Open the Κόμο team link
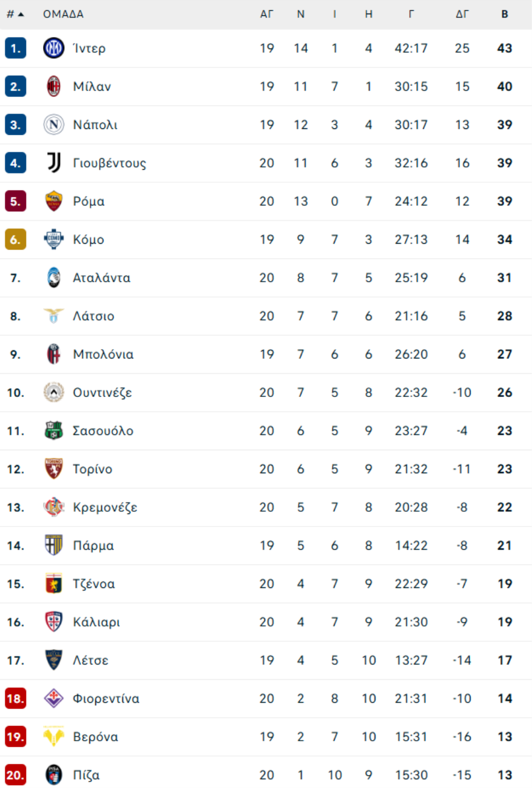This screenshot has height=788, width=532. click(89, 240)
